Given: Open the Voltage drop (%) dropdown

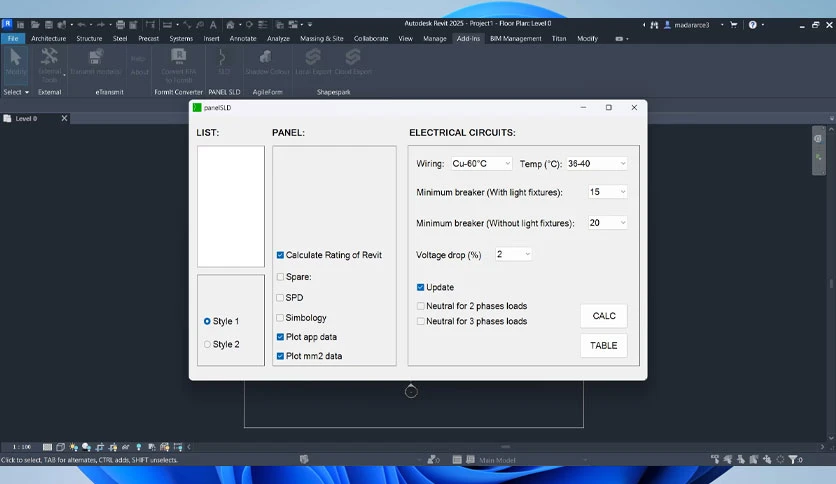Looking at the screenshot, I should tap(513, 254).
